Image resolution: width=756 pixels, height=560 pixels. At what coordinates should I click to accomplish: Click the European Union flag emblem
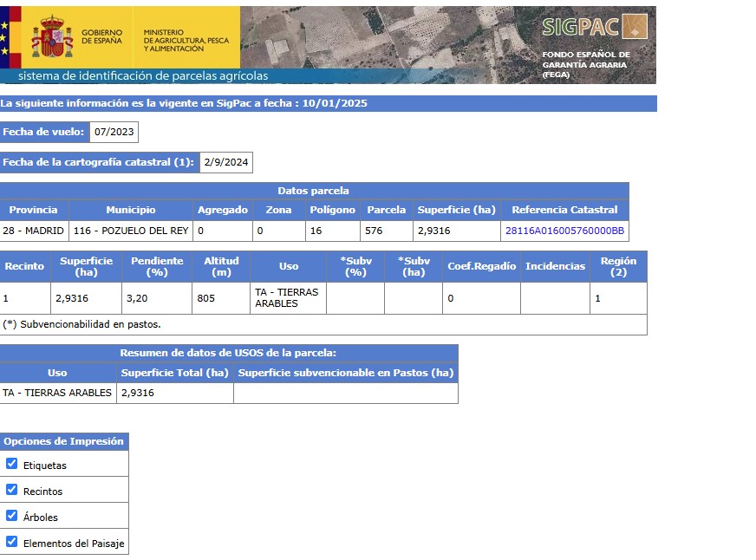click(4, 36)
